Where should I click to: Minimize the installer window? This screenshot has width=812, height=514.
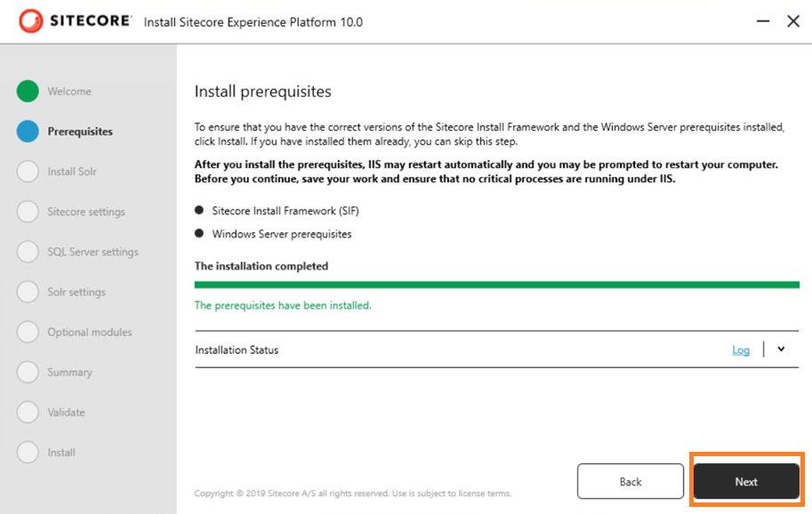click(763, 21)
